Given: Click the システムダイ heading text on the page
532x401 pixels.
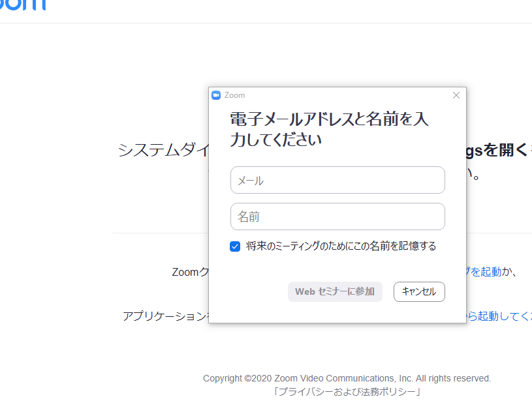Looking at the screenshot, I should pos(163,150).
